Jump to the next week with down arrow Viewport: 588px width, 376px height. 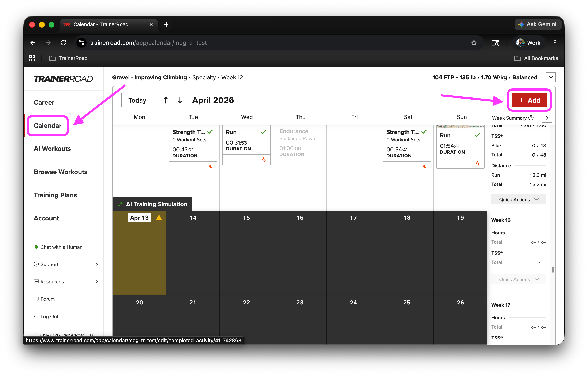point(180,100)
